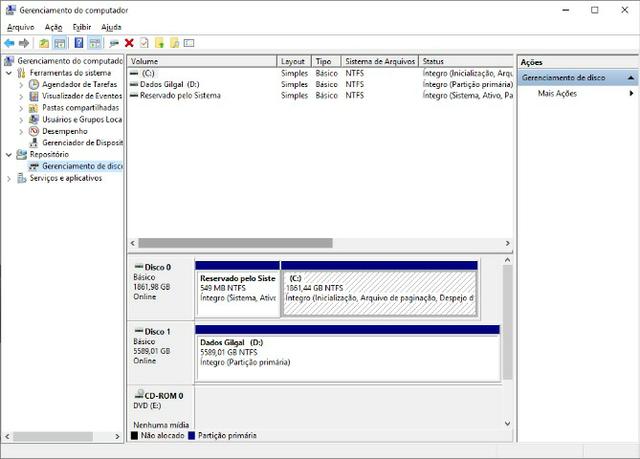Toggle the Show/Hide Console Tree icon
This screenshot has width=640, height=459.
click(60, 43)
